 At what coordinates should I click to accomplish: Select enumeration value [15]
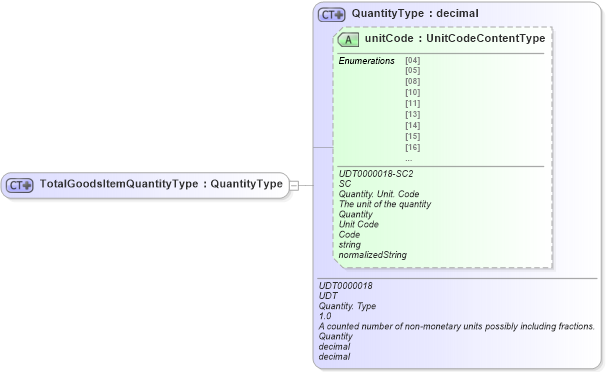pos(412,136)
